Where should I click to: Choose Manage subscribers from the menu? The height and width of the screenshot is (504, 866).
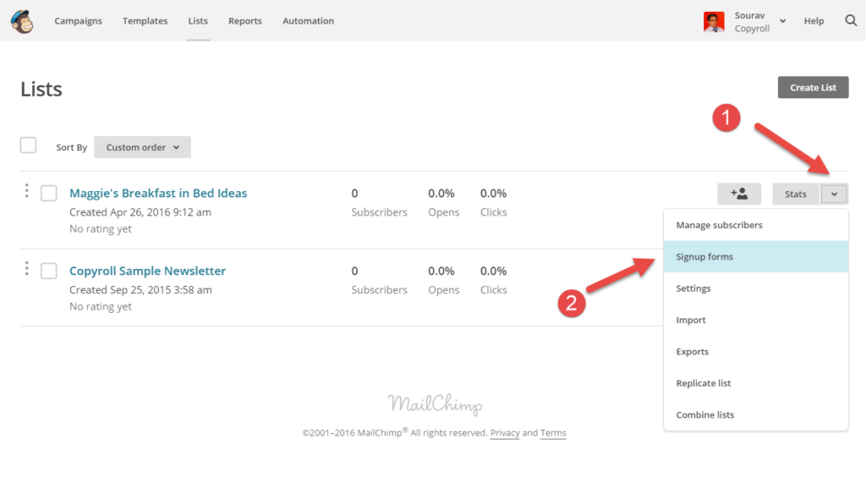click(755, 225)
